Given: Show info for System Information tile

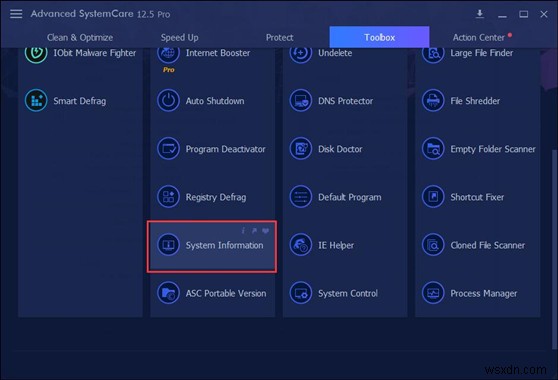Looking at the screenshot, I should [243, 231].
